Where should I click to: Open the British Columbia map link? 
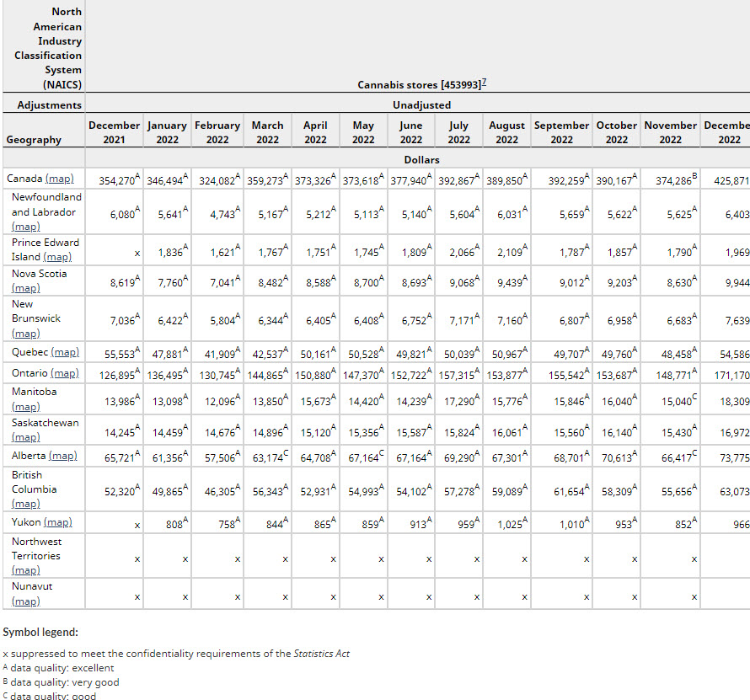pyautogui.click(x=26, y=504)
